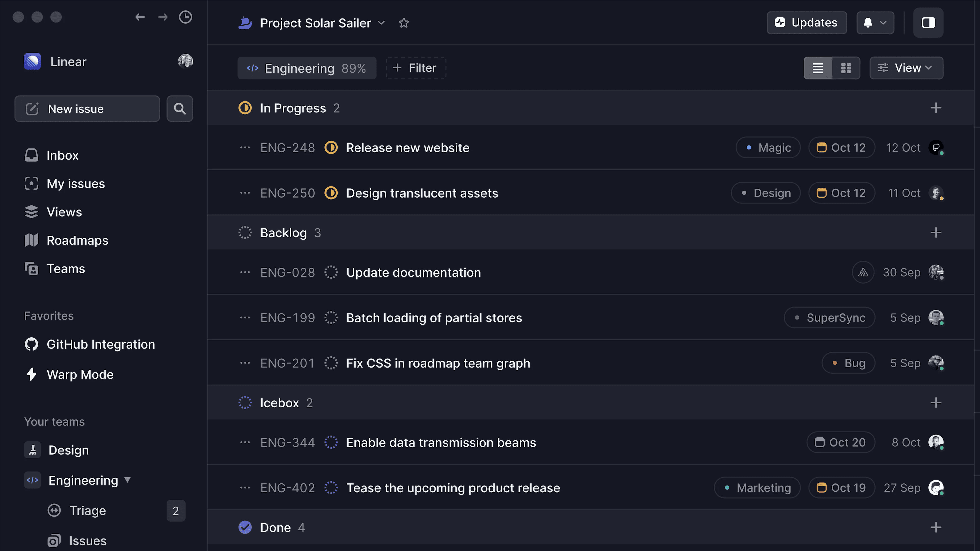Favorite the project with the star icon
This screenshot has width=980, height=551.
tap(403, 23)
